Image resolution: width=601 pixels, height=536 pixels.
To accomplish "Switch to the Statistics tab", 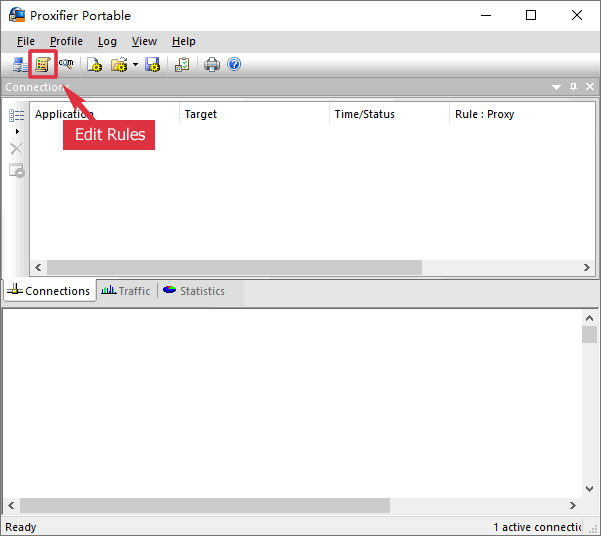I will point(194,291).
